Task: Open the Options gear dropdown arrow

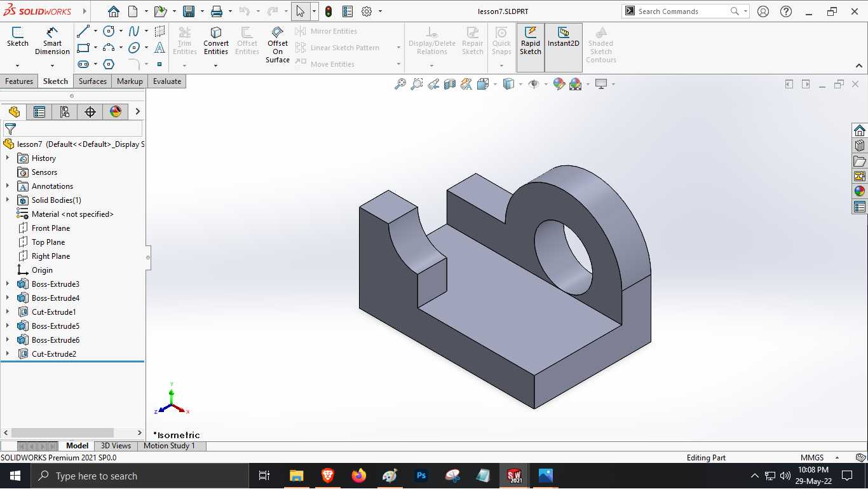Action: [380, 11]
